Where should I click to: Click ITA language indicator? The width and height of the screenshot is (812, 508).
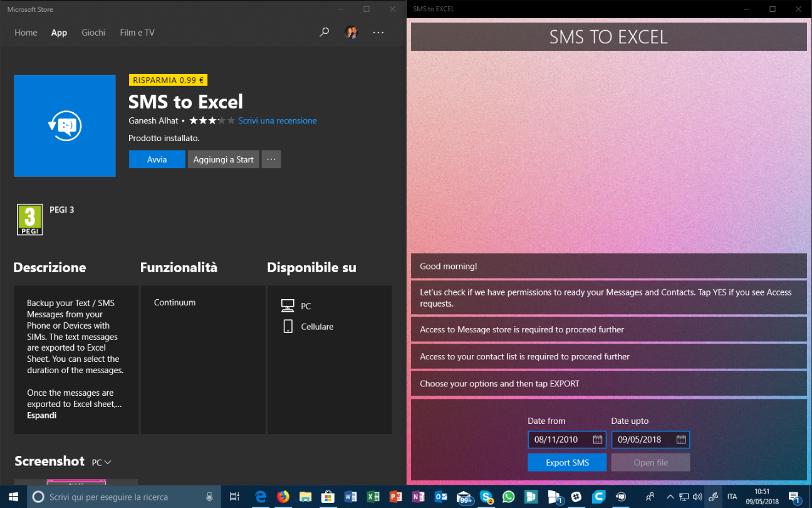tap(732, 497)
